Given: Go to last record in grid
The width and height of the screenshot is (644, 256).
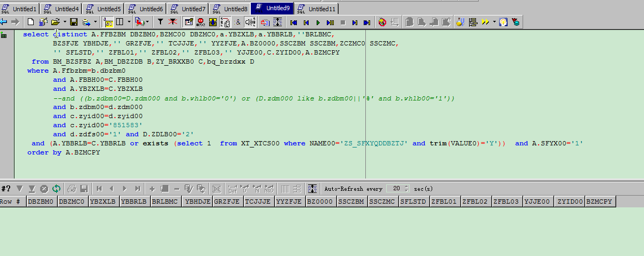Looking at the screenshot, I should 137,189.
